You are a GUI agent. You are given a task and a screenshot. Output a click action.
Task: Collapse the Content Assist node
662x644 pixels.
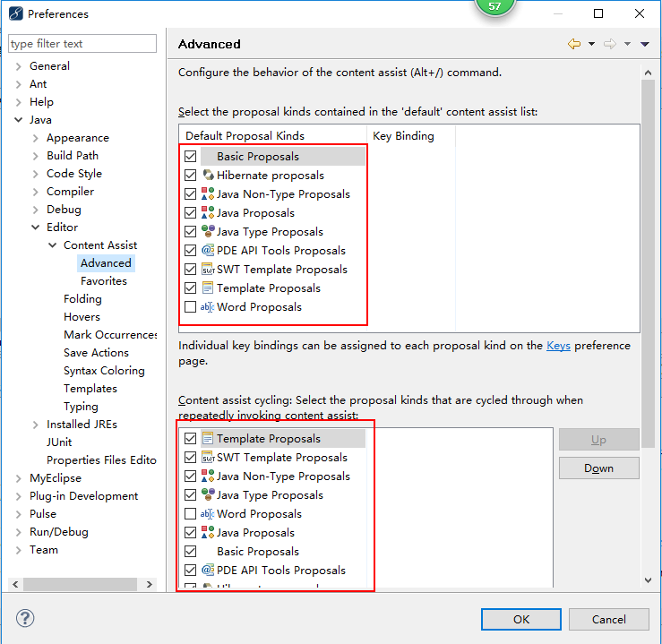pos(52,245)
